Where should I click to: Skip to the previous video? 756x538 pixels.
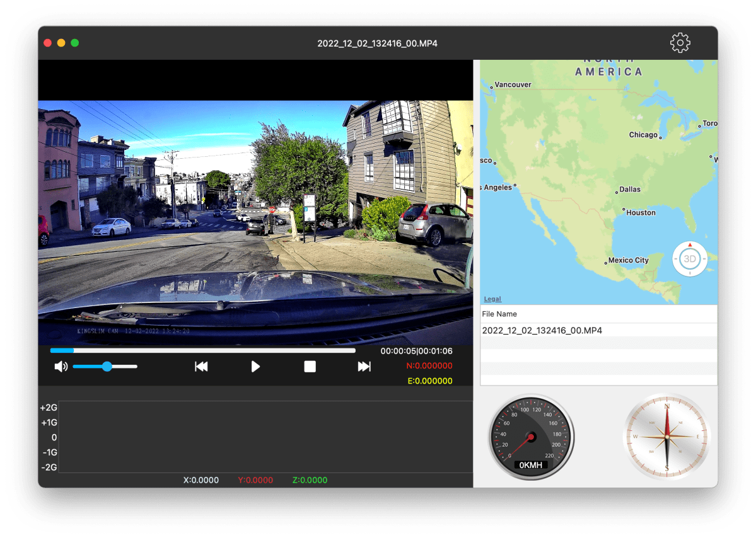(x=201, y=367)
